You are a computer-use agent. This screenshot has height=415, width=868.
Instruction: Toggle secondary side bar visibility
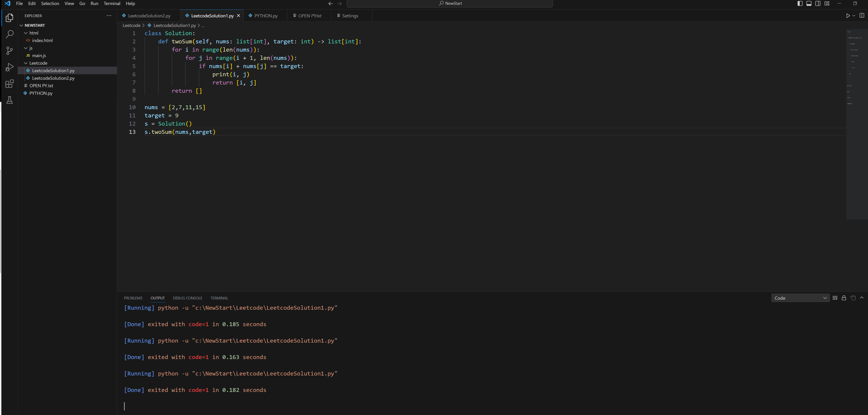coord(818,3)
